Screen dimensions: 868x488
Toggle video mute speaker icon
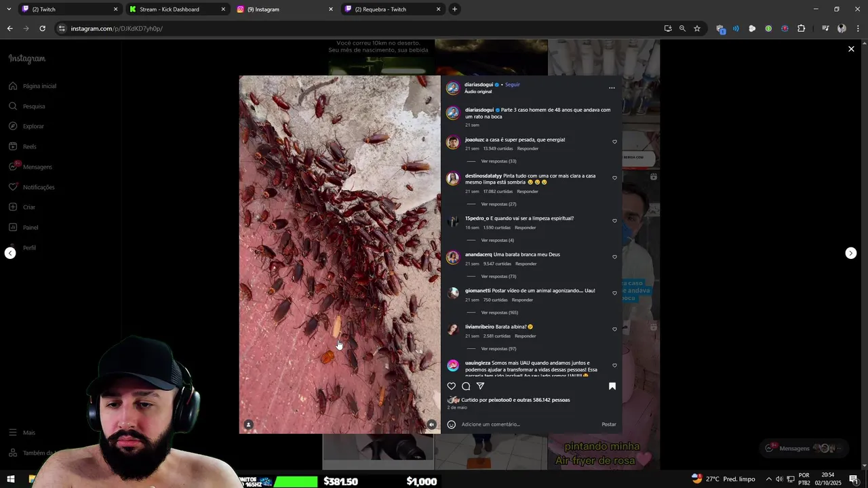[x=431, y=424]
